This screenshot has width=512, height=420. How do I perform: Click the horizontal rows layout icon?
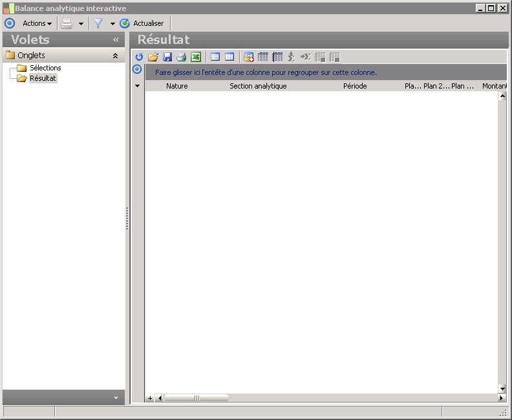pyautogui.click(x=215, y=57)
